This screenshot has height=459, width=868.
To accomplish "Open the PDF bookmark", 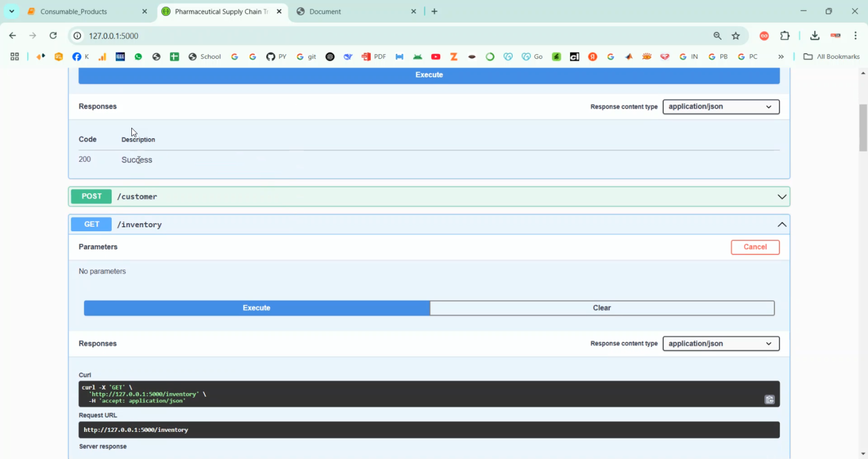I will pos(374,57).
